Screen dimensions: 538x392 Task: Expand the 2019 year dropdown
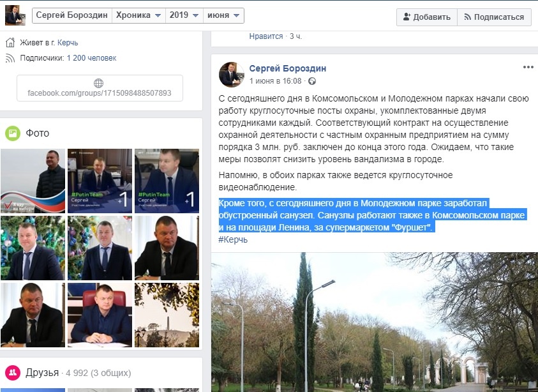point(183,17)
